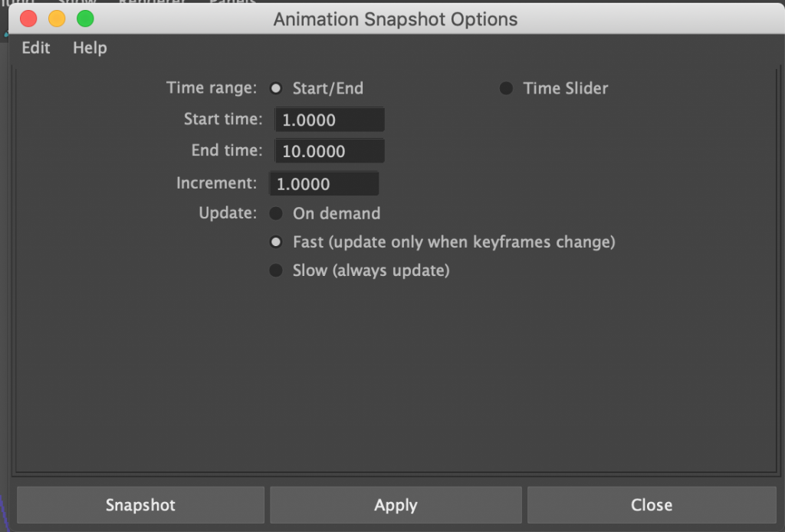The width and height of the screenshot is (785, 532).
Task: Select the Increment input field
Action: (324, 183)
